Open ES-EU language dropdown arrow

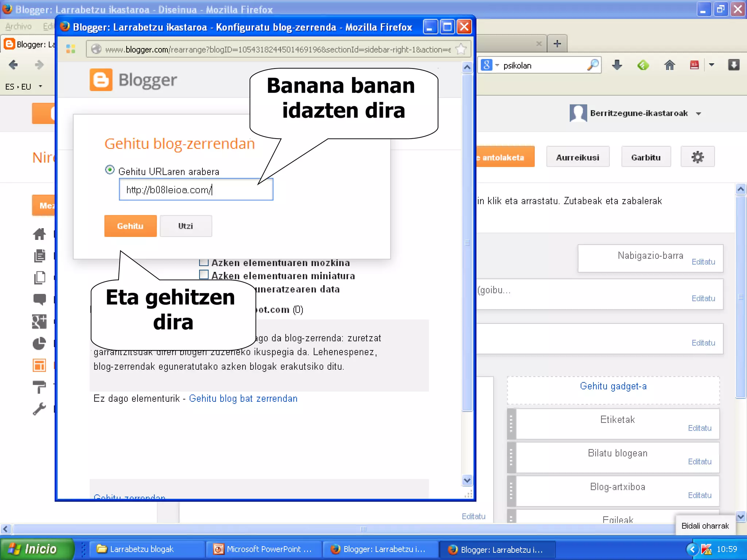(x=40, y=86)
